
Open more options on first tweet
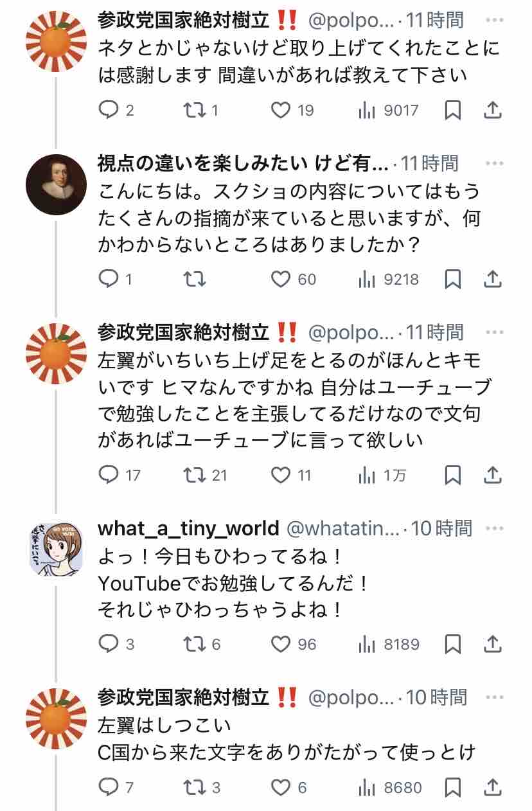click(x=494, y=20)
